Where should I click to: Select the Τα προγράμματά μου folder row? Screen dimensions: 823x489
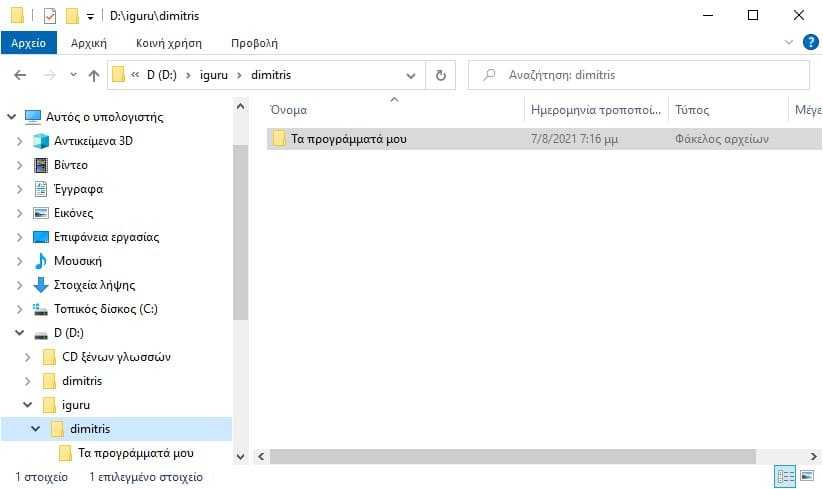point(544,139)
